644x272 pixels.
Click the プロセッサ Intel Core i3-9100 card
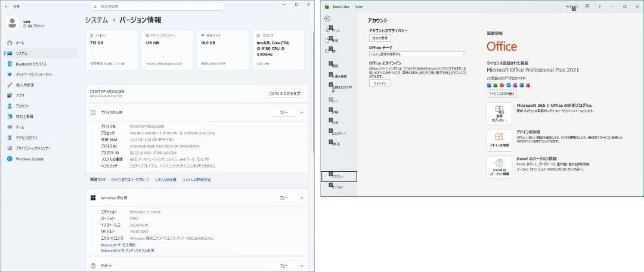278,50
